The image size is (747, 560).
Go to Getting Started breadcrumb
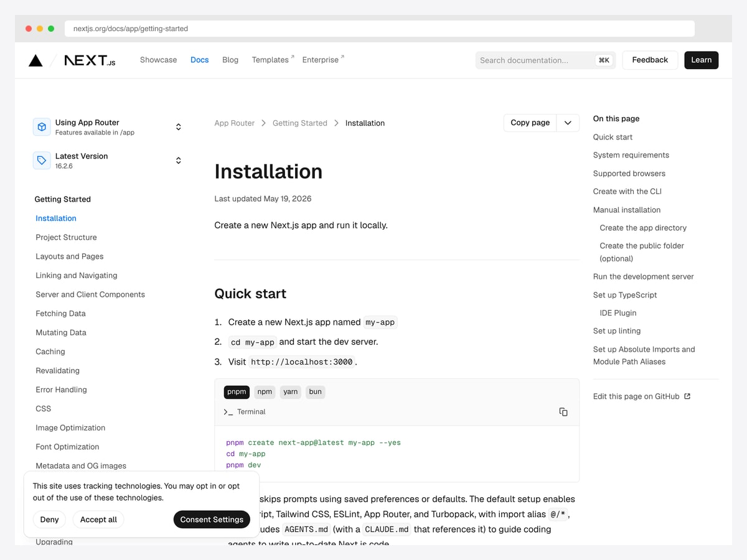click(x=299, y=123)
